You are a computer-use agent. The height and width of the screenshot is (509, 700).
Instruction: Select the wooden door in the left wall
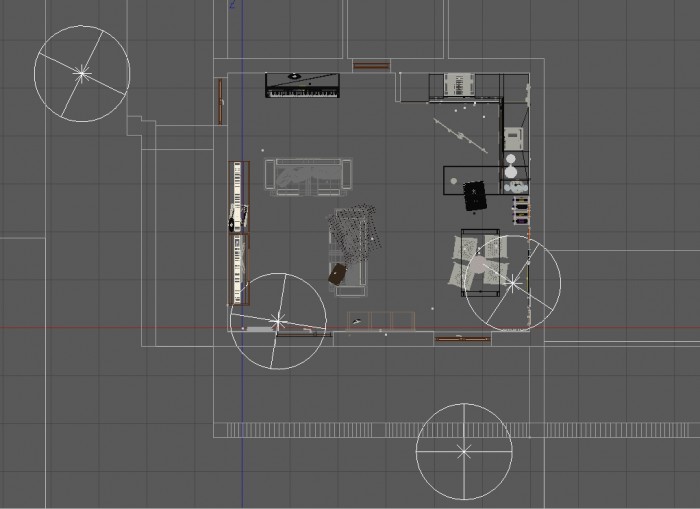pos(220,102)
